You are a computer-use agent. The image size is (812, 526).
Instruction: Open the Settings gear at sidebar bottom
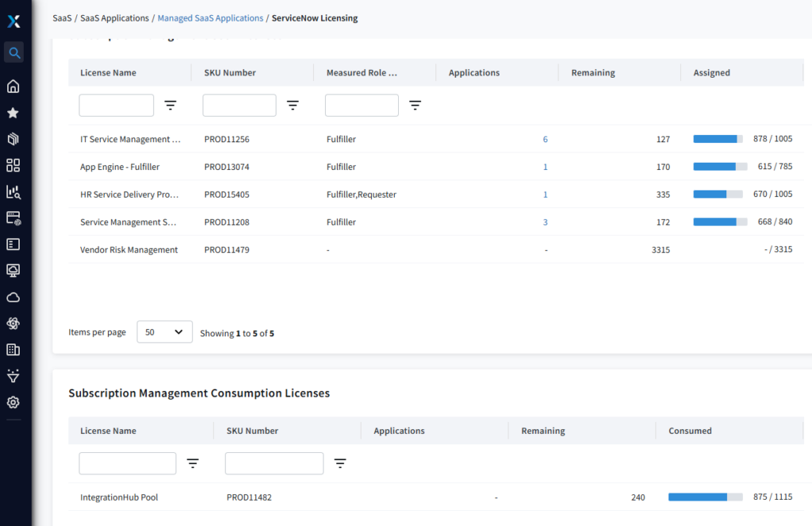tap(13, 402)
